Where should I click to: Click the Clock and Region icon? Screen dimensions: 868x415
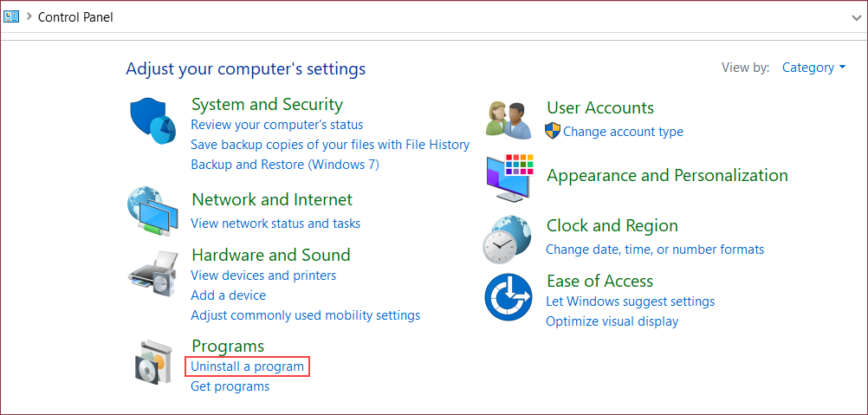pos(508,238)
